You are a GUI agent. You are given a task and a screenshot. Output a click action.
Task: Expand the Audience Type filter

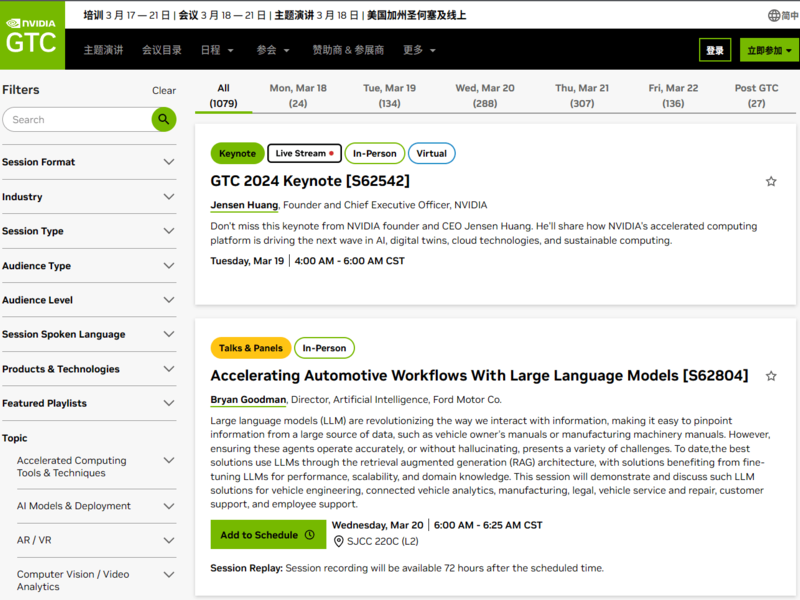coord(89,266)
